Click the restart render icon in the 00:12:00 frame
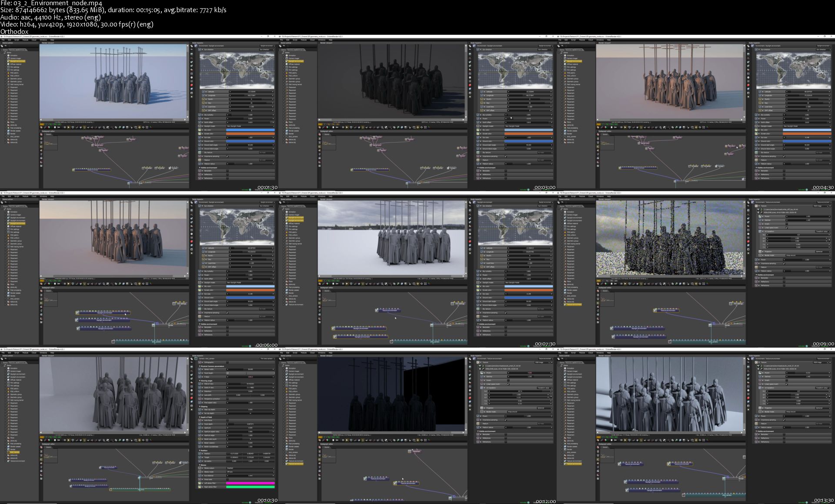 [x=337, y=440]
